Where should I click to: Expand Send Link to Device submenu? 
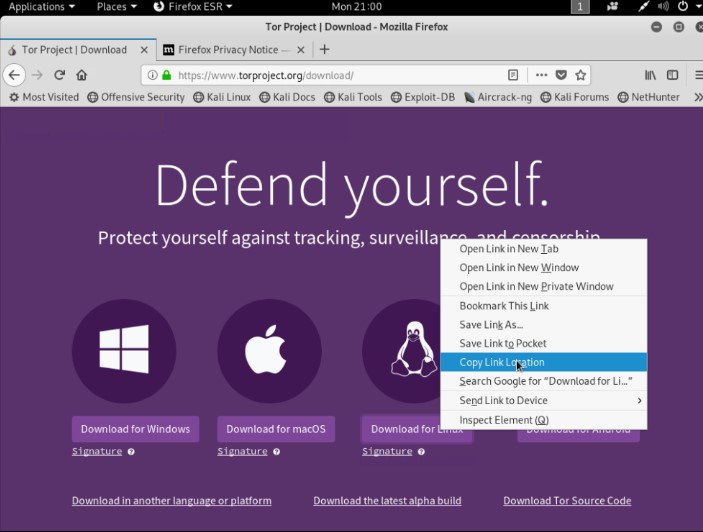(544, 400)
